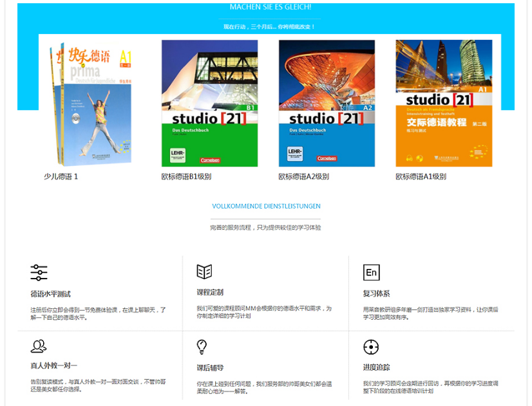Select the 少儿德语 1 course title
The width and height of the screenshot is (532, 406).
[x=61, y=176]
